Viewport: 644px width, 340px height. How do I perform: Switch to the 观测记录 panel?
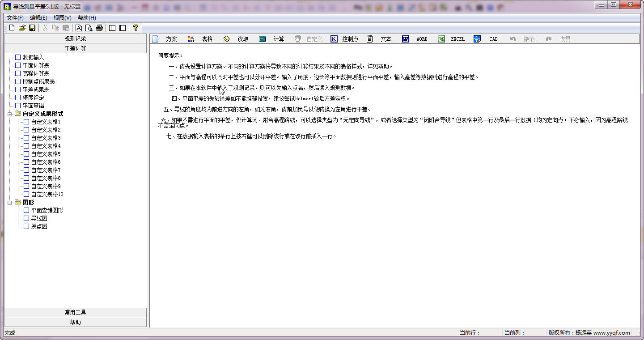[x=75, y=39]
